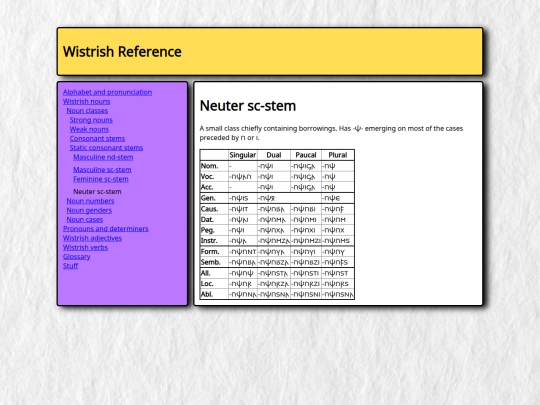
Task: Open the Alphabet and pronunciation link
Action: (x=107, y=92)
